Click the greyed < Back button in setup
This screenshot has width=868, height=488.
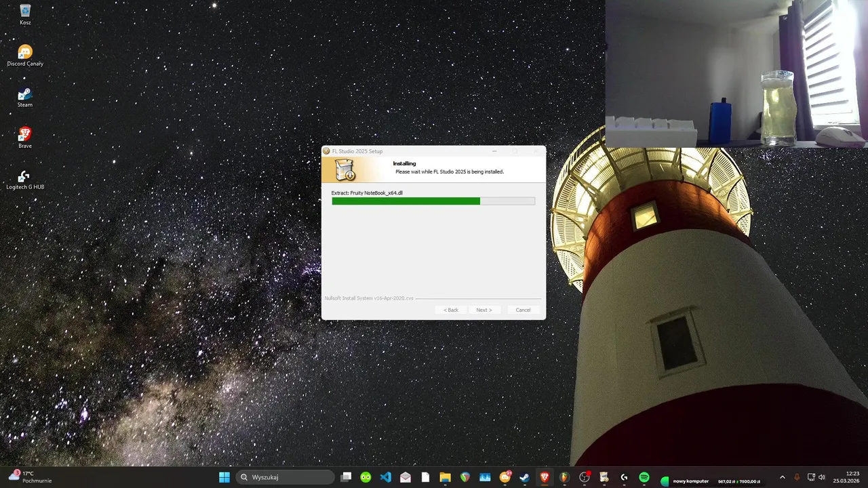(x=451, y=310)
